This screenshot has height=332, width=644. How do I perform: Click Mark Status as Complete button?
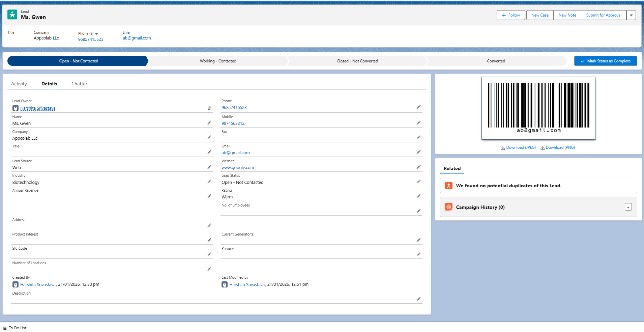pyautogui.click(x=605, y=61)
